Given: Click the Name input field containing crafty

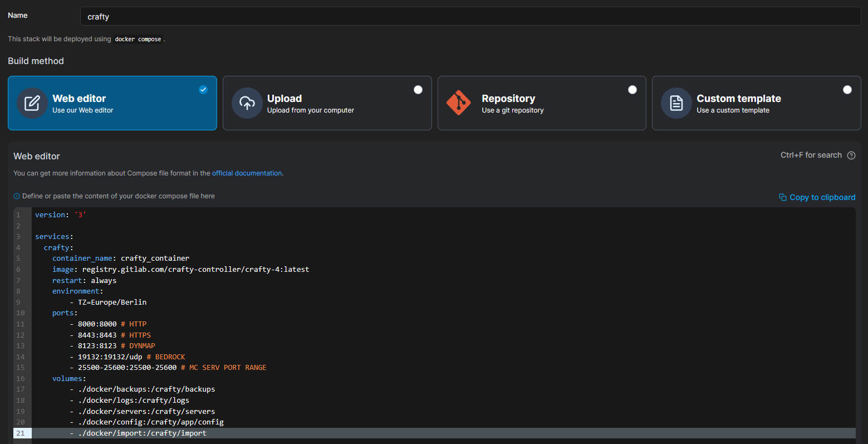Looking at the screenshot, I should (470, 16).
